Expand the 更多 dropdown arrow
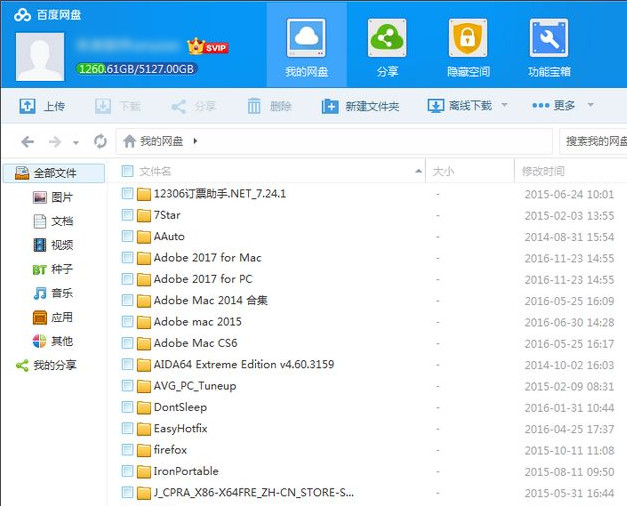This screenshot has width=627, height=506. coord(590,105)
